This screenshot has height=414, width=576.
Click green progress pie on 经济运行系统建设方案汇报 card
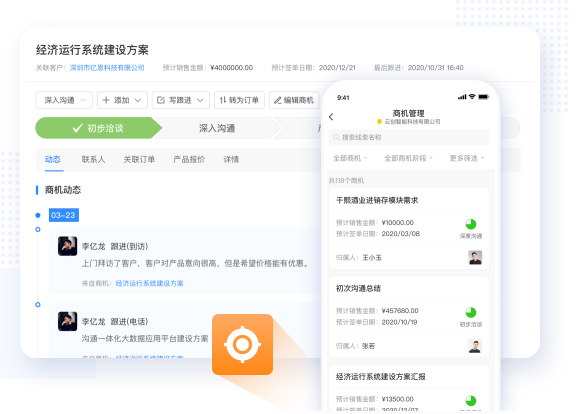pos(471,400)
